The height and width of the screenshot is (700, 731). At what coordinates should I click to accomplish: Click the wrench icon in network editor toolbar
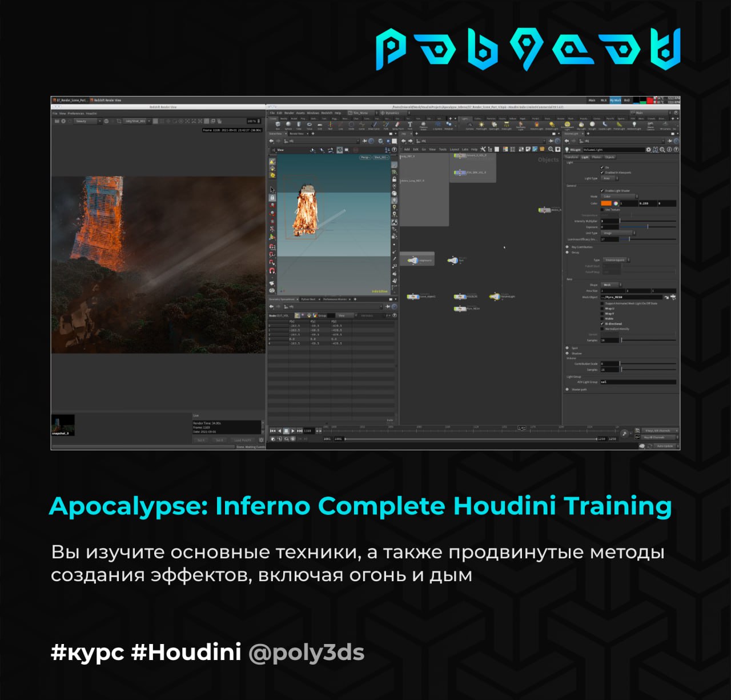click(x=483, y=149)
